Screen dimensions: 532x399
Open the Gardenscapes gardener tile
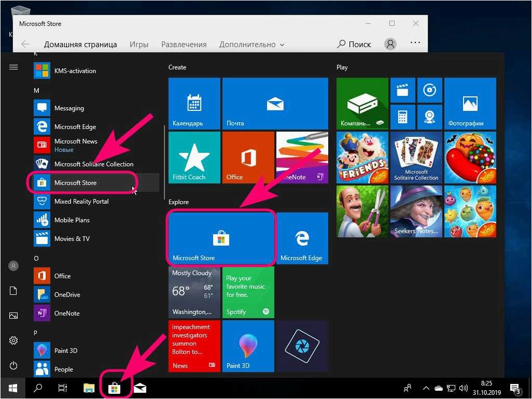[362, 211]
